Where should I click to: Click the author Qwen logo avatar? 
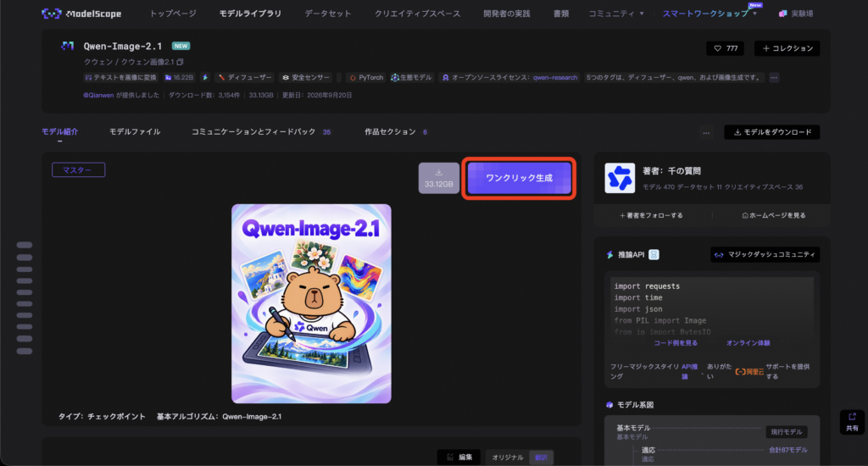coord(620,178)
